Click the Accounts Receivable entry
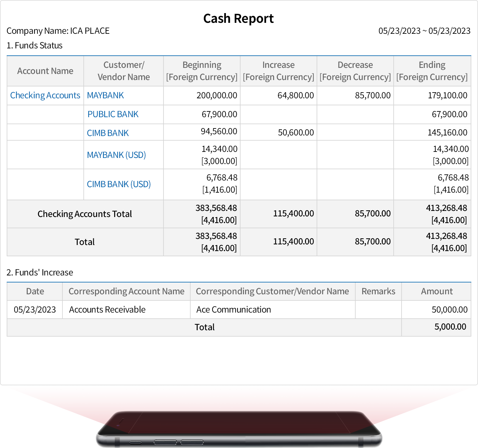The width and height of the screenshot is (478, 448). [x=107, y=310]
